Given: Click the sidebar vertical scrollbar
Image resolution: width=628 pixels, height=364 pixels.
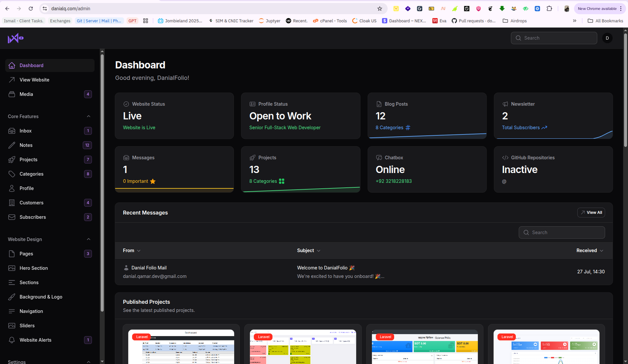Looking at the screenshot, I should 102,182.
